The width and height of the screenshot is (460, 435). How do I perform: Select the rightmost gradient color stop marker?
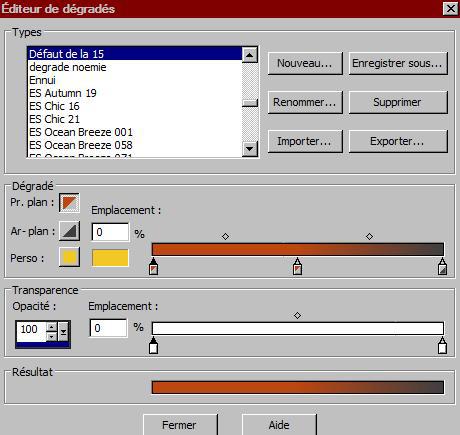click(442, 266)
